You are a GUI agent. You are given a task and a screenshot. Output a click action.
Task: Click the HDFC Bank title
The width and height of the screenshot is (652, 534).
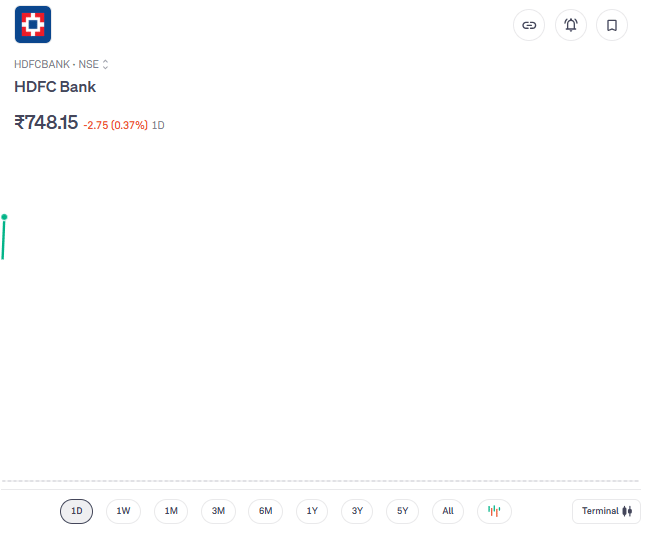click(56, 88)
